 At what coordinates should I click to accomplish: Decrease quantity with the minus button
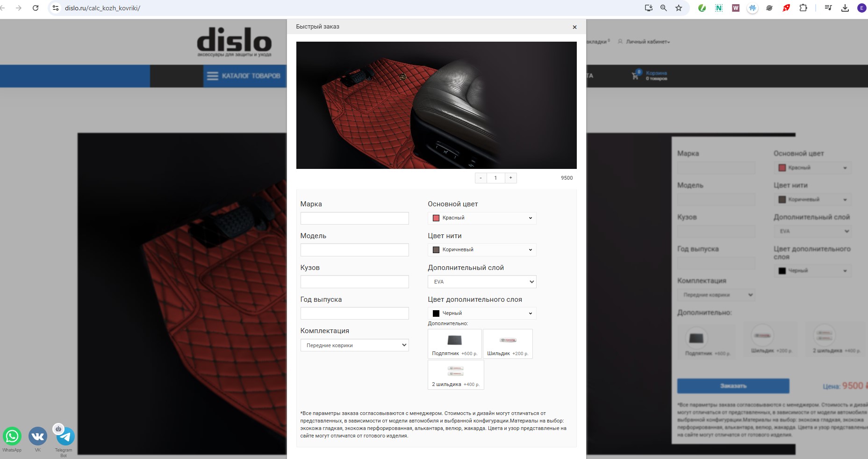pos(481,178)
